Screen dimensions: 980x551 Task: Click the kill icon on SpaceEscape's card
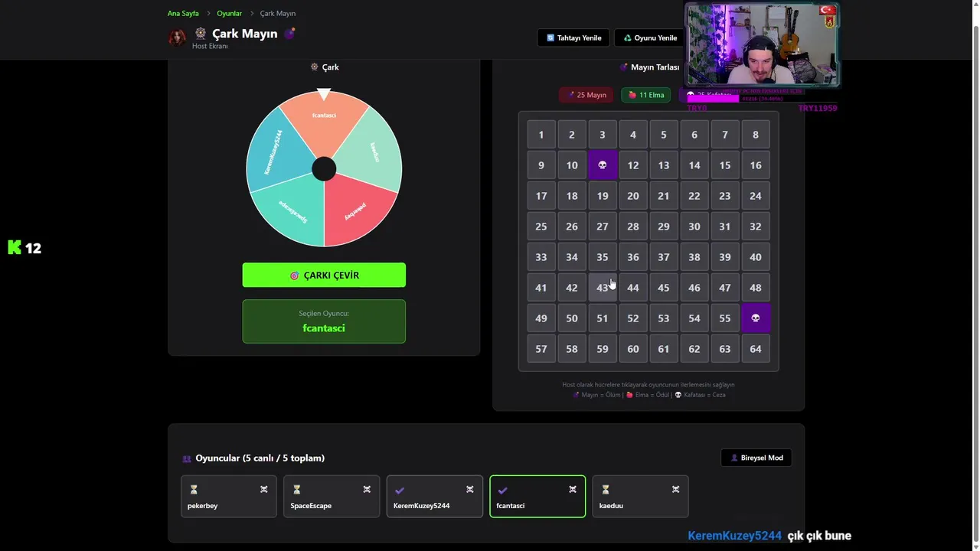pos(367,490)
